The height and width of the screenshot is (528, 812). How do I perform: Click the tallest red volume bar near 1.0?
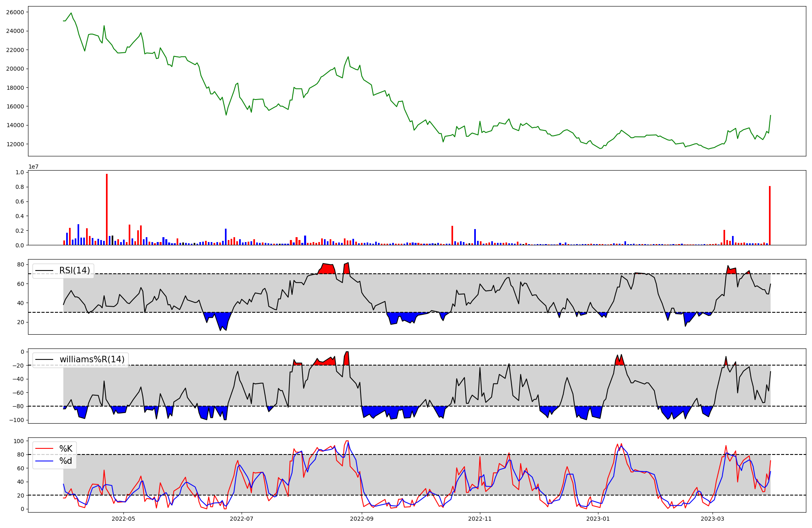107,209
